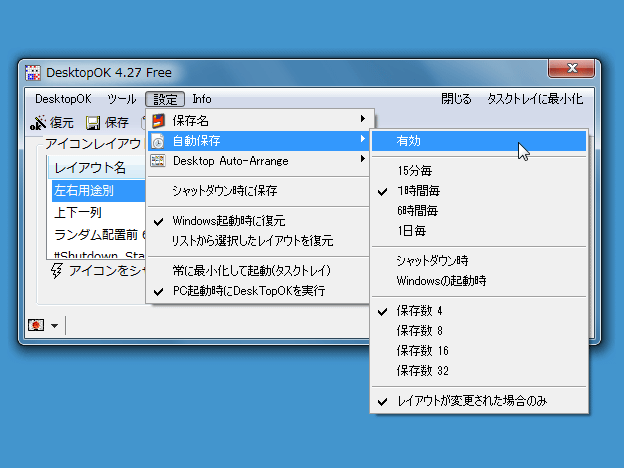Click the 自動保存 clock icon
This screenshot has width=624, height=468.
coord(158,141)
